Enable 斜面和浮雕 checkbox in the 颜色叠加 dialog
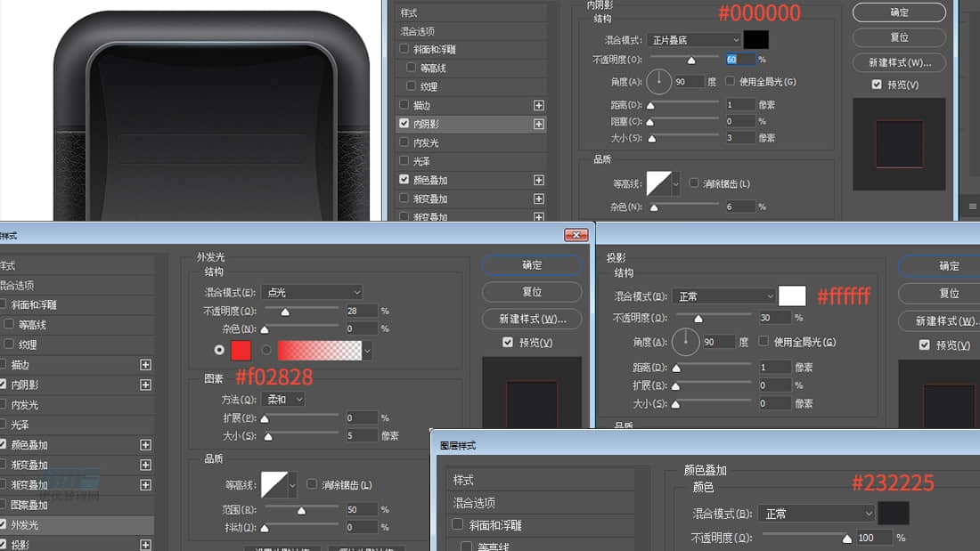 pyautogui.click(x=458, y=524)
